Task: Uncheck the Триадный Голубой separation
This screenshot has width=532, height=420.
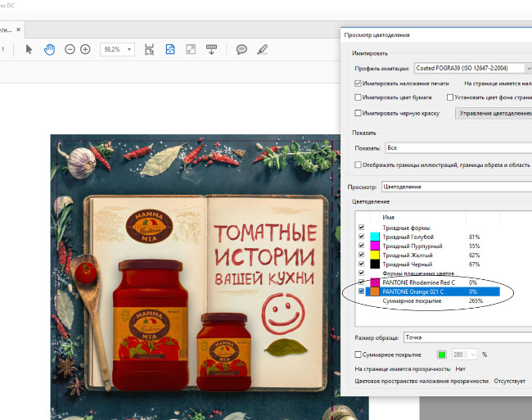Action: [x=362, y=237]
